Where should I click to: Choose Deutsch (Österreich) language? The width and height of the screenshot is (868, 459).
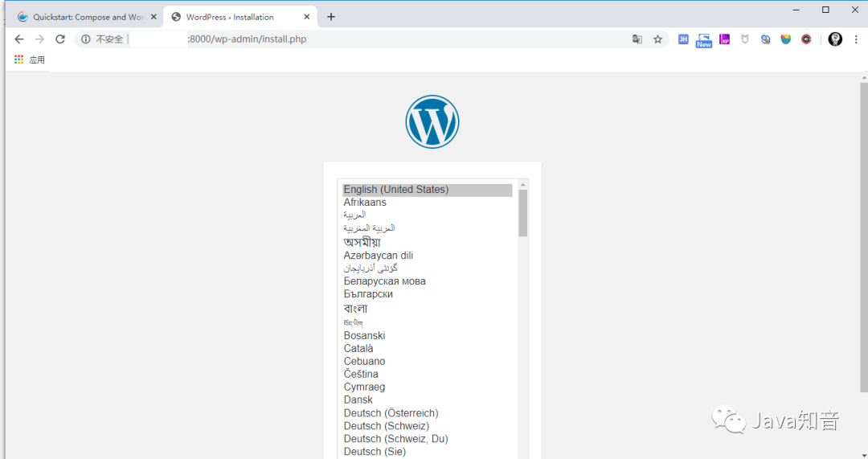point(391,413)
